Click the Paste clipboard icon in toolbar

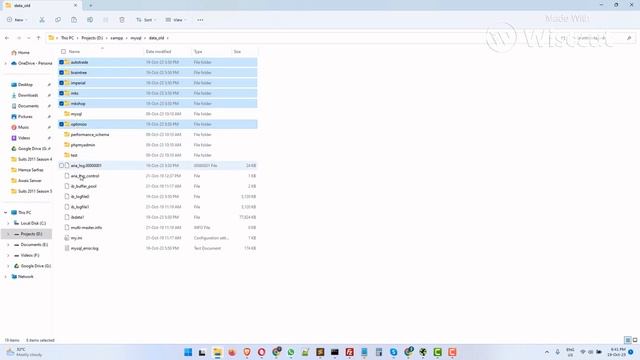coord(74,20)
